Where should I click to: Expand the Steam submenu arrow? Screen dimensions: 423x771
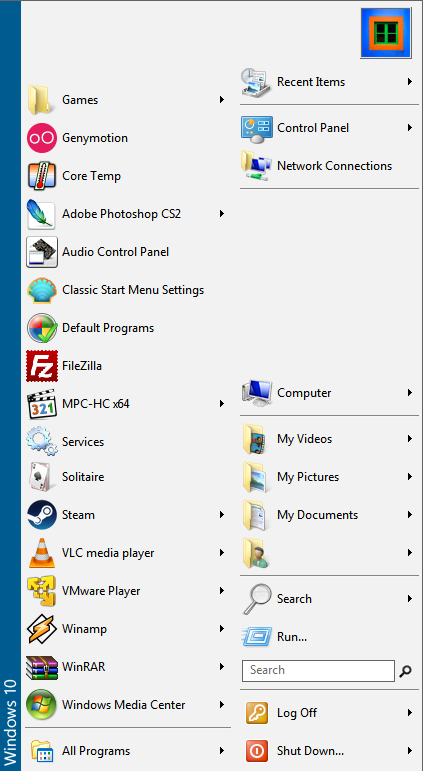pyautogui.click(x=222, y=515)
